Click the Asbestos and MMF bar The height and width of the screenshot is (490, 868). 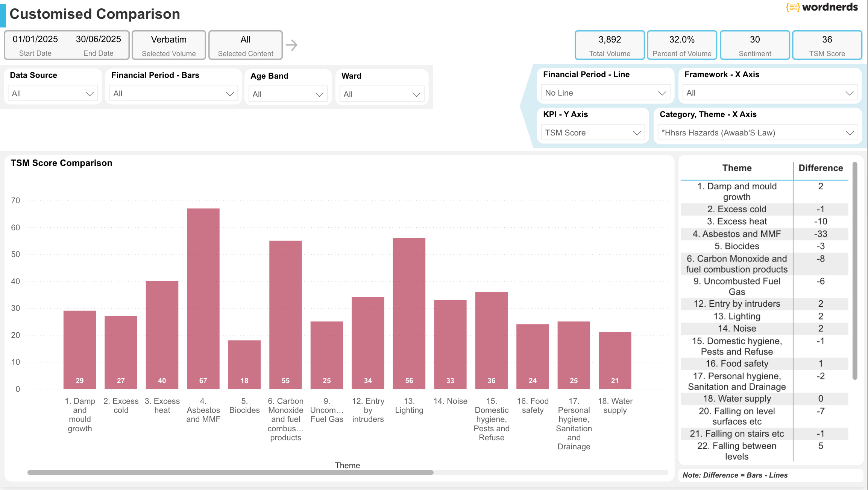pos(203,297)
